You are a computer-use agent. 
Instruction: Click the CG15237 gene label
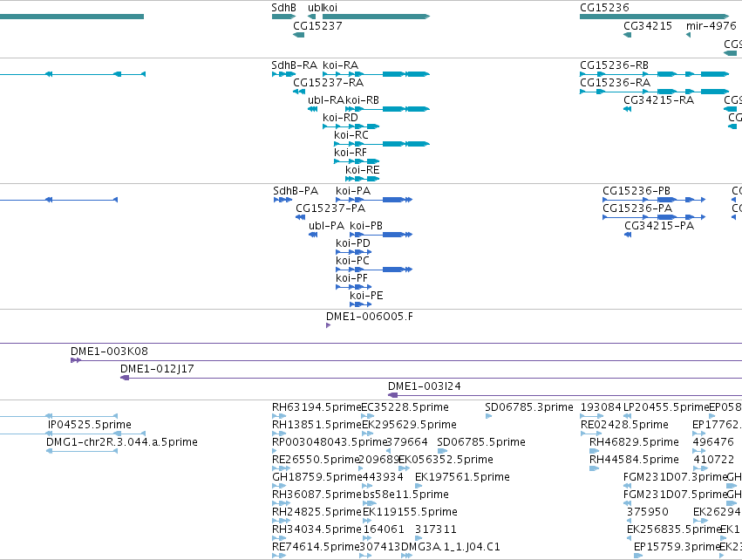pyautogui.click(x=317, y=26)
